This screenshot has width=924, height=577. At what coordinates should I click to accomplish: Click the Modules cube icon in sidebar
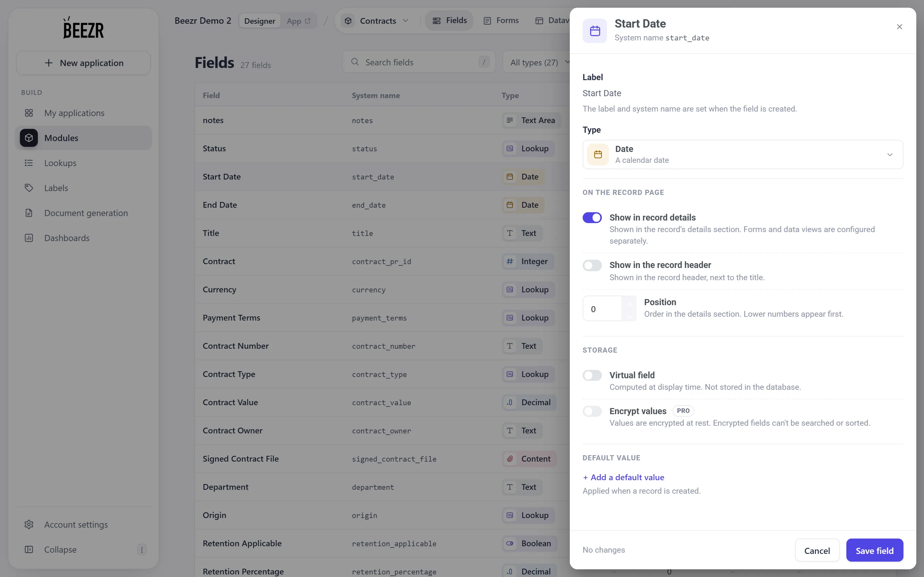tap(29, 138)
